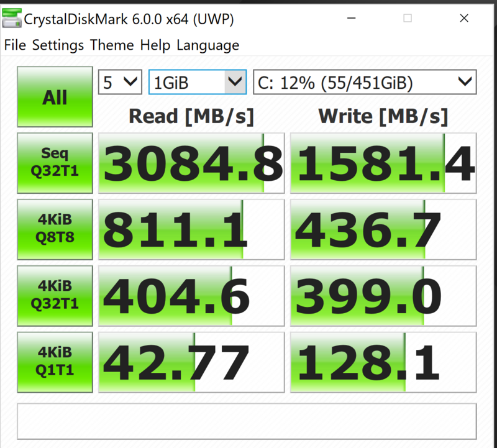Start the 4KiB Q32T1 test
Viewport: 497px width, 448px height.
(x=55, y=296)
